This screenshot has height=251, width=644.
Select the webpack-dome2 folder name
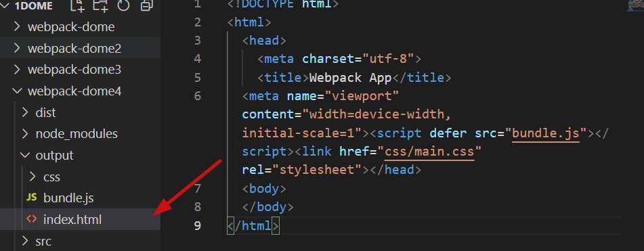tap(74, 49)
